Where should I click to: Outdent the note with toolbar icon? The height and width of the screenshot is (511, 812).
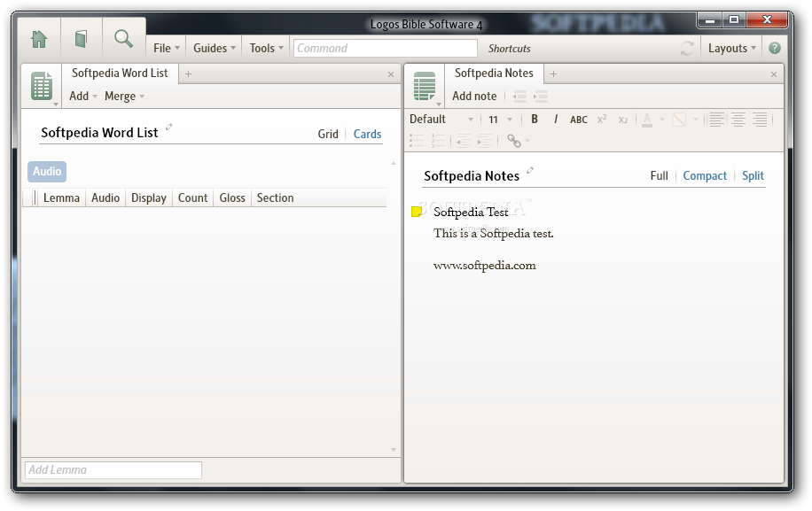[x=519, y=97]
